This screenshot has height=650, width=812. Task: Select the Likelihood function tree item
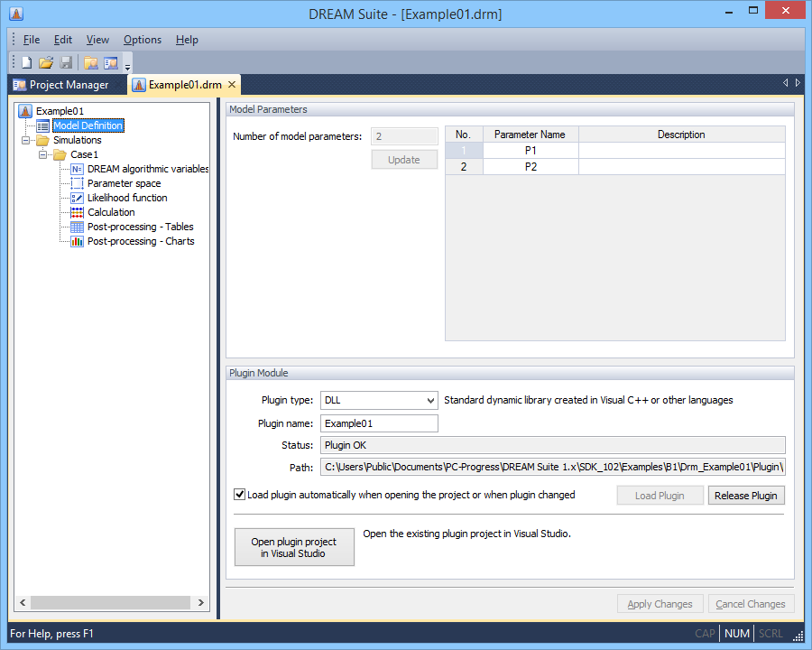pos(127,198)
